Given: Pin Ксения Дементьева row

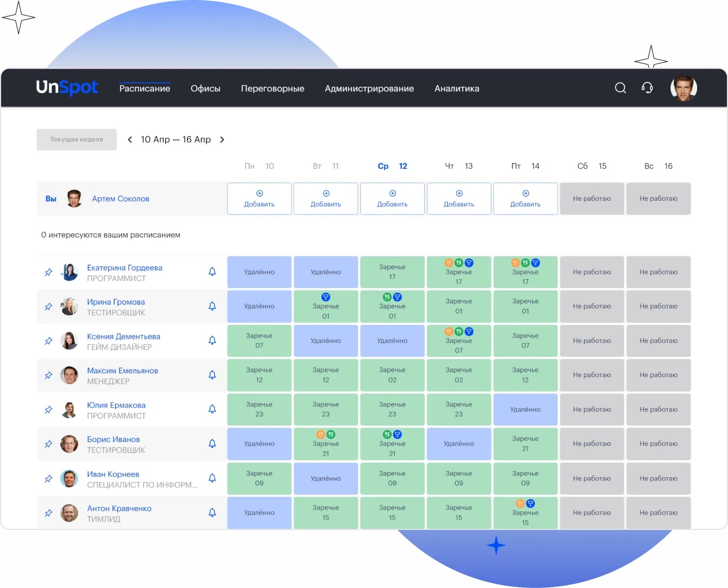Looking at the screenshot, I should pos(48,341).
